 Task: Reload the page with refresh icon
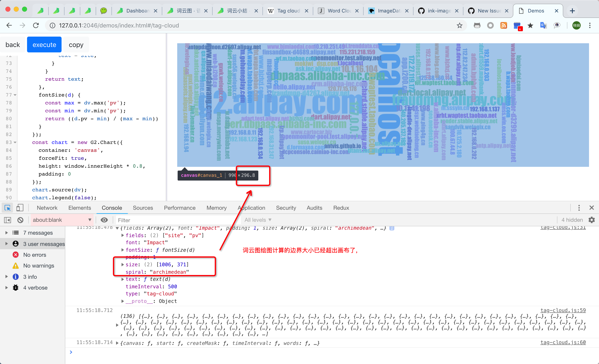[36, 25]
